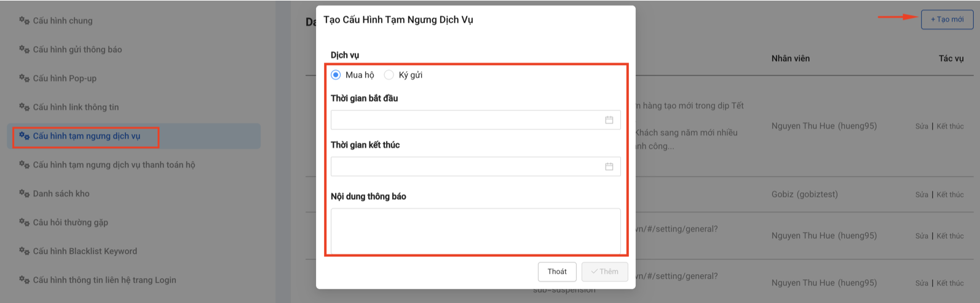This screenshot has height=303, width=980.
Task: Click the Thêm button to add
Action: click(604, 272)
